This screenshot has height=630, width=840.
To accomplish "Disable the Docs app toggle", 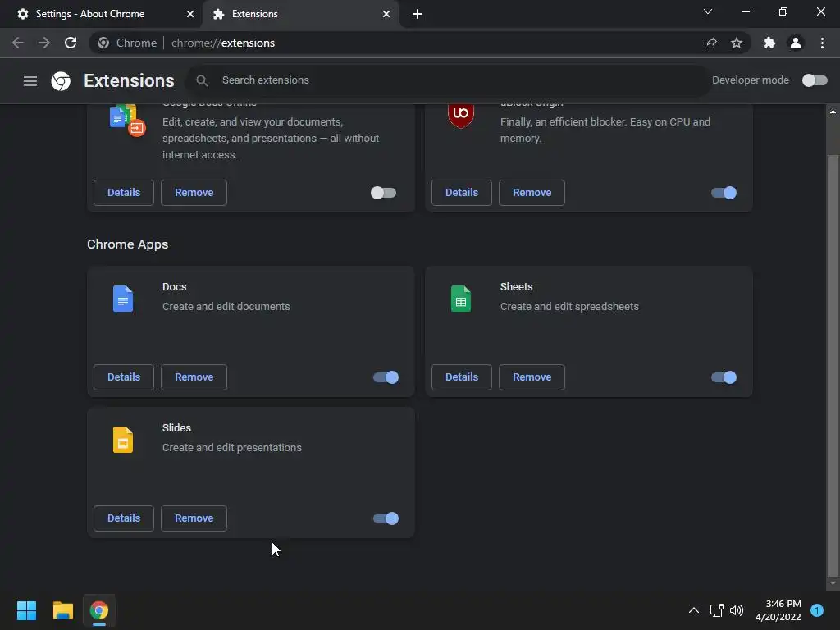I will [386, 377].
